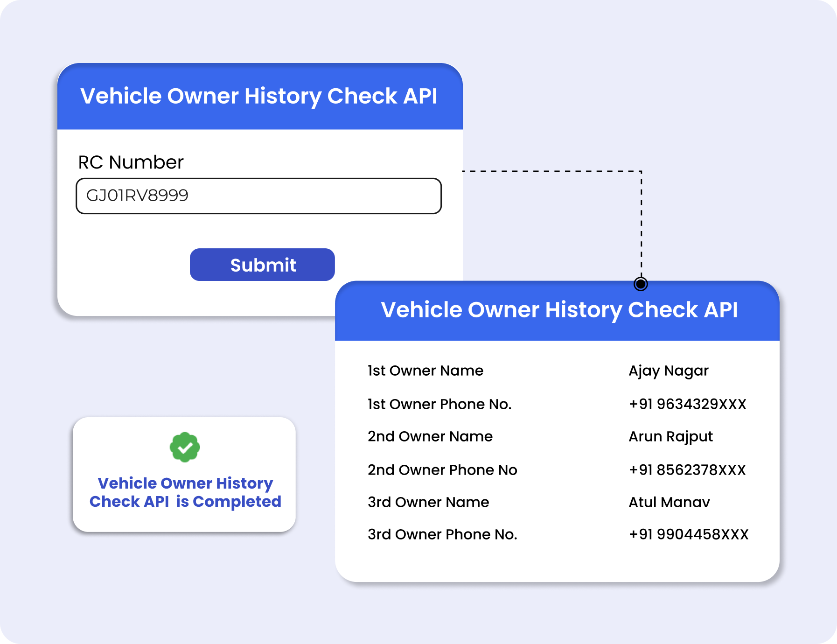Viewport: 837px width, 644px height.
Task: Click the results card's blue title header
Action: [x=559, y=310]
